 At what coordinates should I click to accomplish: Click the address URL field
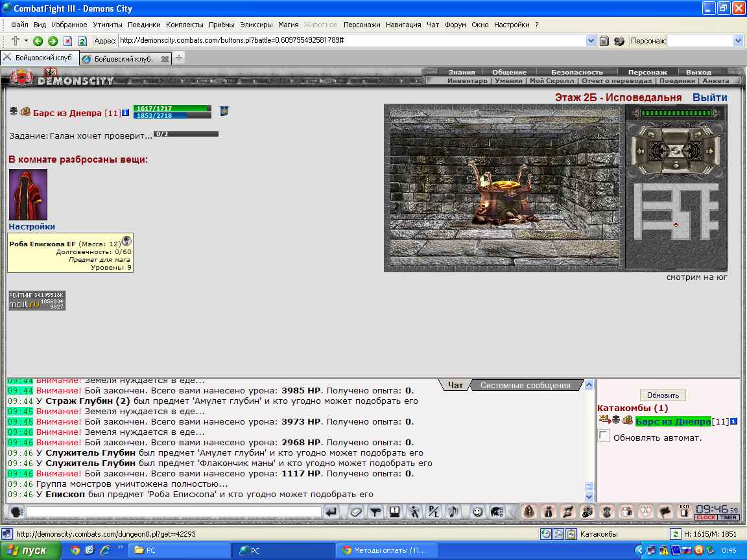click(x=352, y=40)
